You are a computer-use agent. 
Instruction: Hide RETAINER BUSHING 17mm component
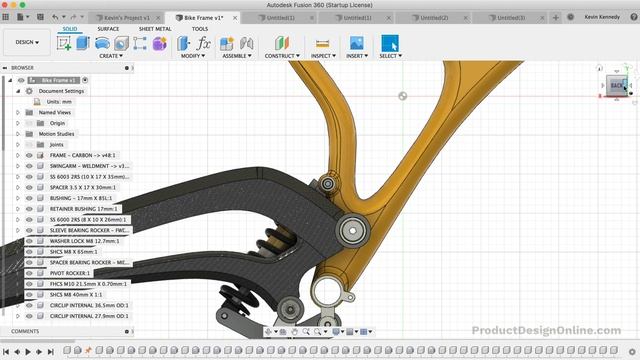pyautogui.click(x=29, y=209)
